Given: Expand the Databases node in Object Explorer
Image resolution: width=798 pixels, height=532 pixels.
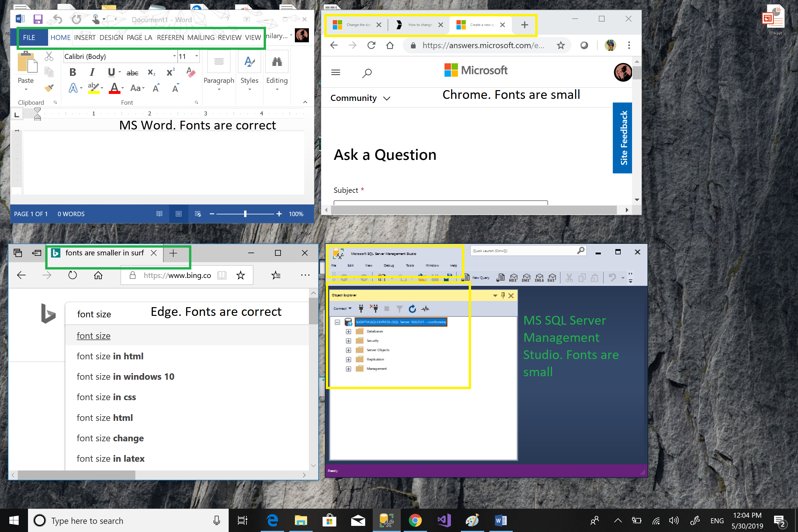Looking at the screenshot, I should [x=349, y=332].
